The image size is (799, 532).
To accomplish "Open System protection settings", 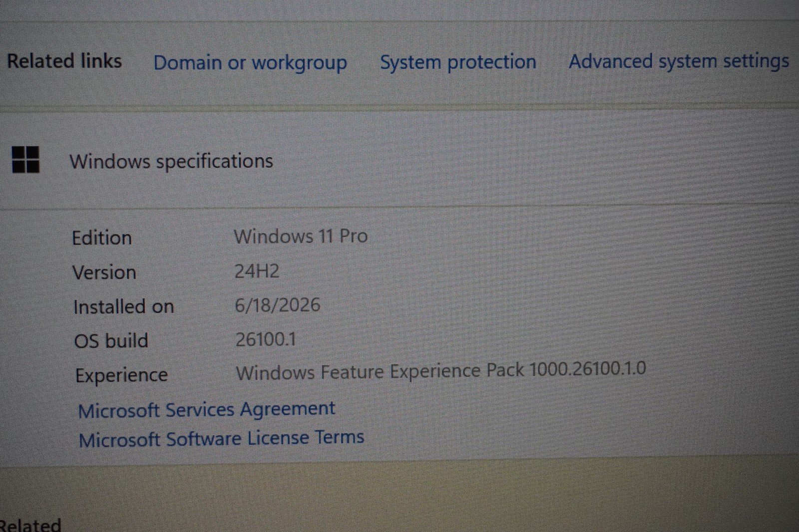I will (458, 62).
